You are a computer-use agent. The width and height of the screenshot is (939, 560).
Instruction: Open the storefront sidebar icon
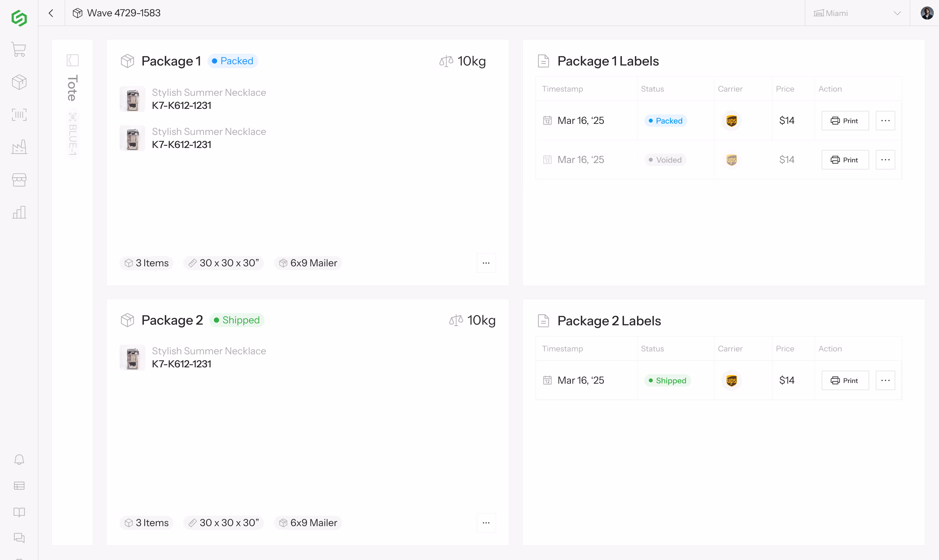coord(19,180)
